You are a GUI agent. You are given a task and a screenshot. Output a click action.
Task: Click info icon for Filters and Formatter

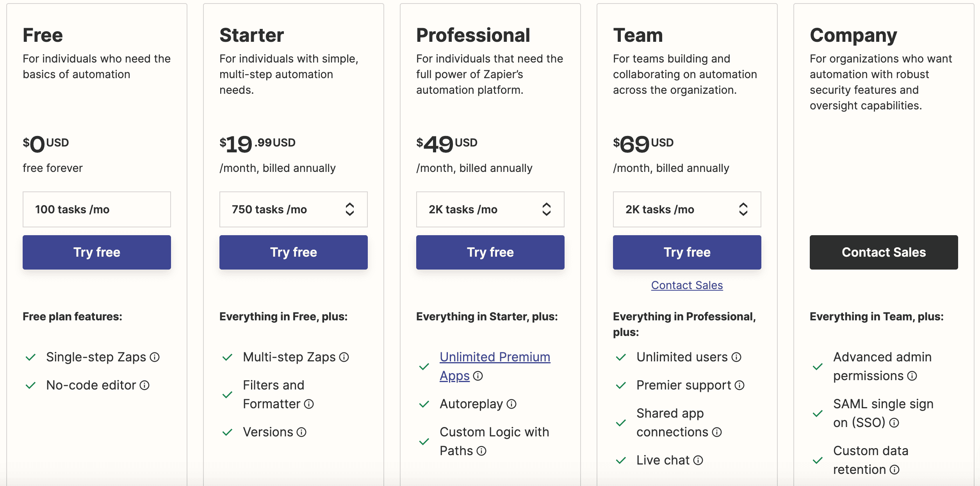tap(309, 404)
